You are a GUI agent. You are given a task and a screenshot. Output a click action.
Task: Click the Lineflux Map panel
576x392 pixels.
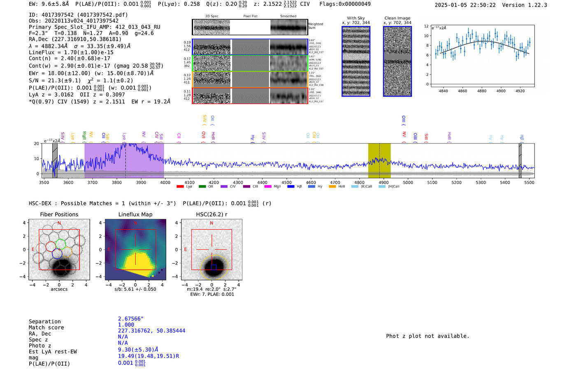135,250
